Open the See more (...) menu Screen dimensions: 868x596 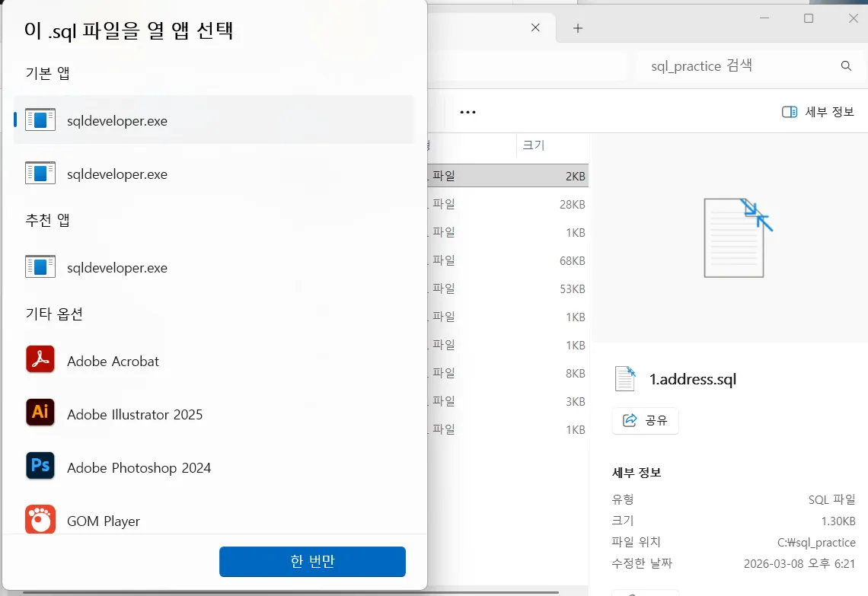(468, 111)
